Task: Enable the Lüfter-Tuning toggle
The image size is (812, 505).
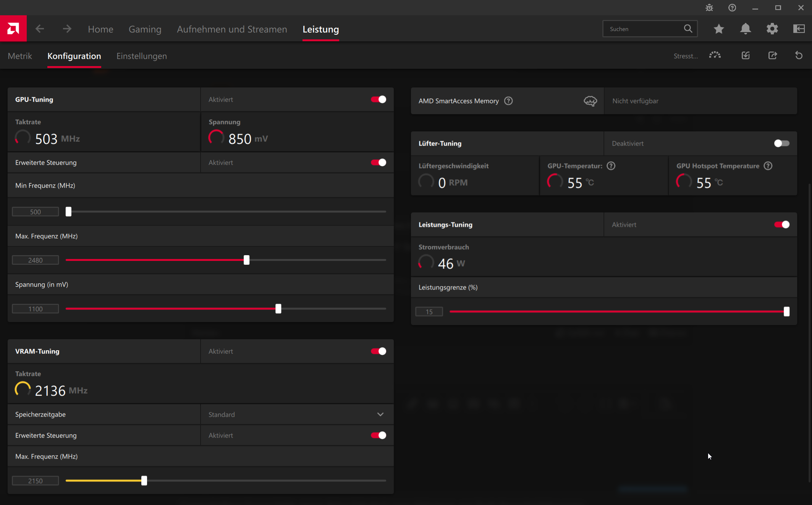Action: coord(781,143)
